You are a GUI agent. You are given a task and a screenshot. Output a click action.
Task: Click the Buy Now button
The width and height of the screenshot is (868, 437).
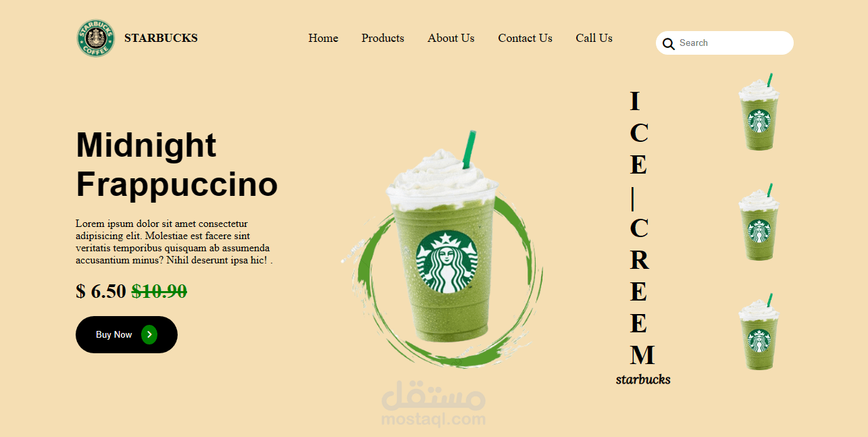[126, 334]
